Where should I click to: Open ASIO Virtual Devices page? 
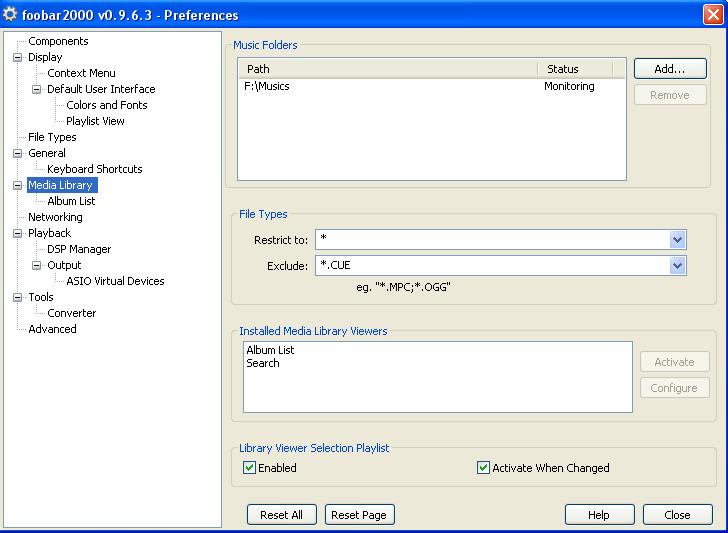coord(115,281)
